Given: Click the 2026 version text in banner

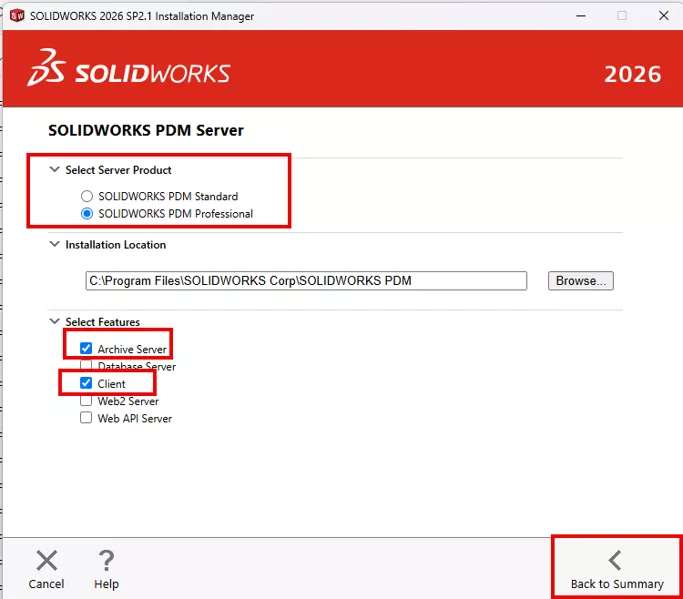Looking at the screenshot, I should (x=632, y=74).
